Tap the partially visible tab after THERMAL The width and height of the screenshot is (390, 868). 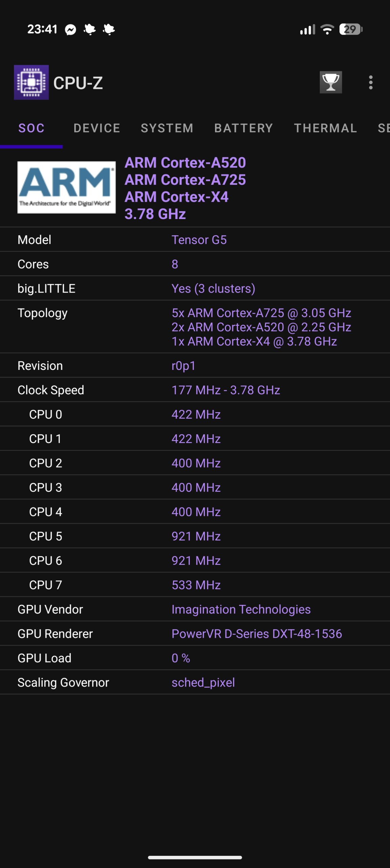(384, 128)
